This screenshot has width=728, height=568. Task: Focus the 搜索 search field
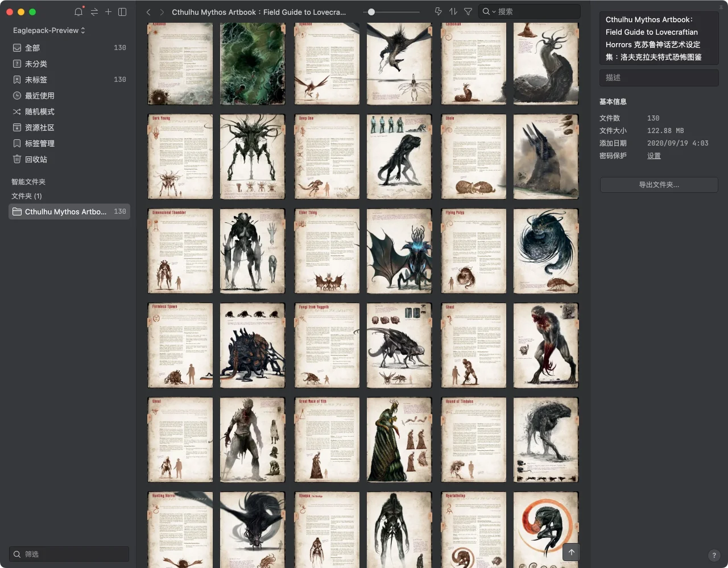(x=529, y=11)
